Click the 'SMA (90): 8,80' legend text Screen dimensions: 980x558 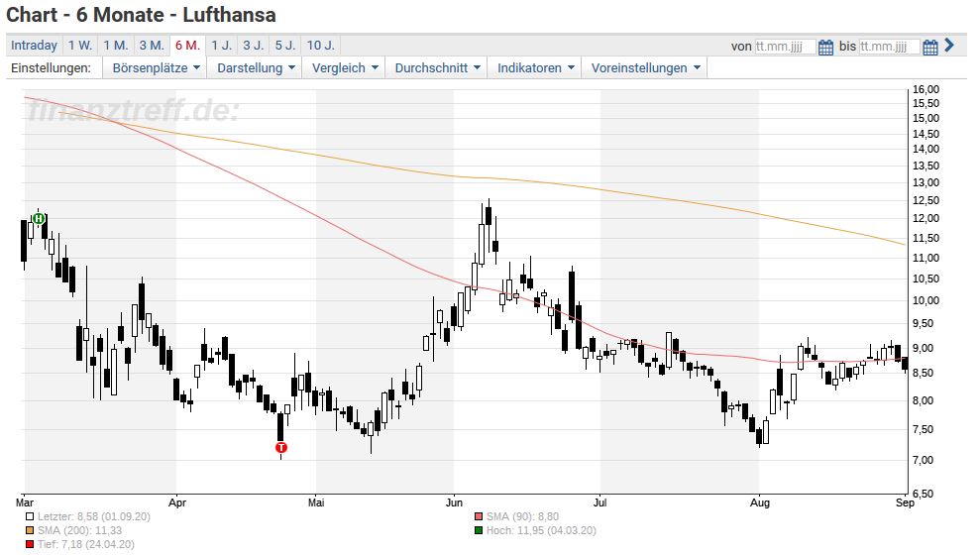coord(522,516)
